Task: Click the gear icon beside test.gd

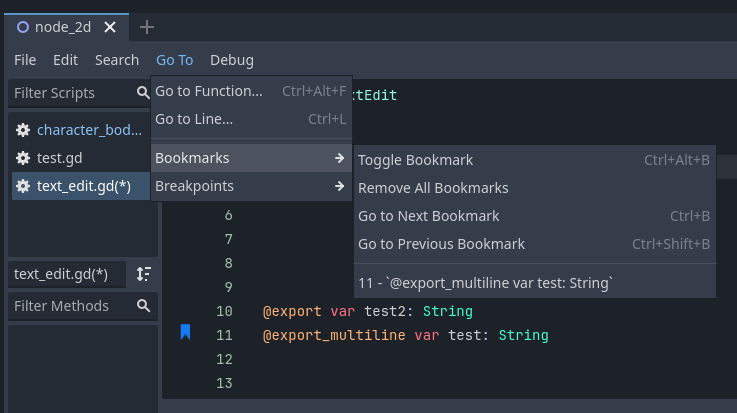Action: [x=23, y=158]
